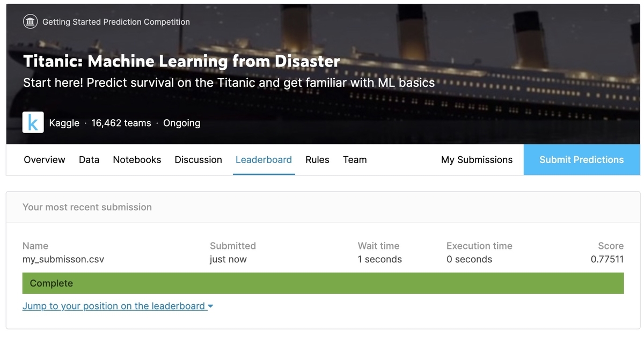644x338 pixels.
Task: Open the Notebooks tab
Action: (137, 159)
